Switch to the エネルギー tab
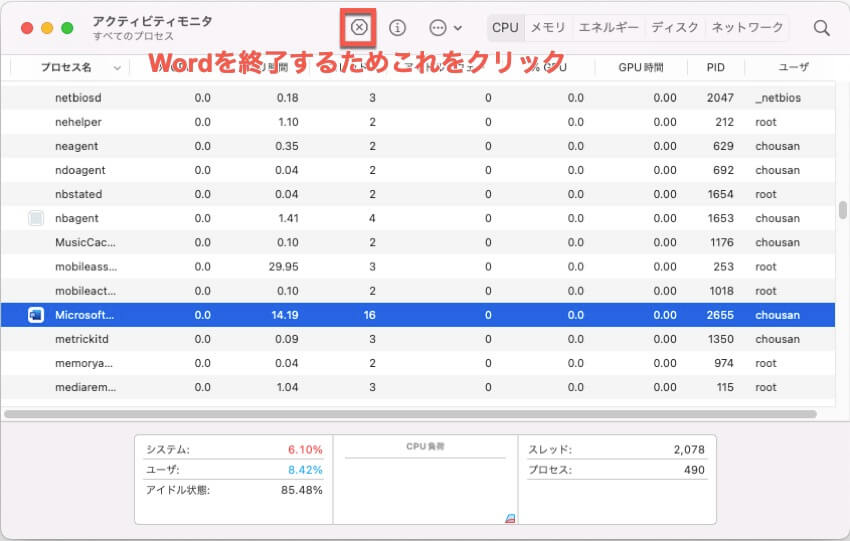Viewport: 850px width, 541px height. (608, 27)
